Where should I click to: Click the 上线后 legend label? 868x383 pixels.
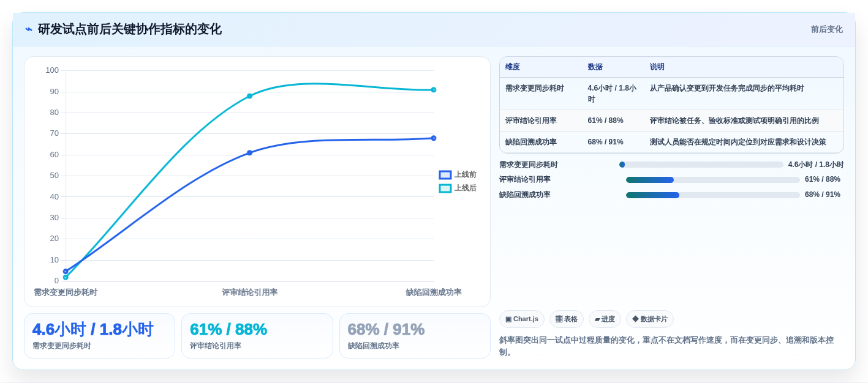point(466,188)
